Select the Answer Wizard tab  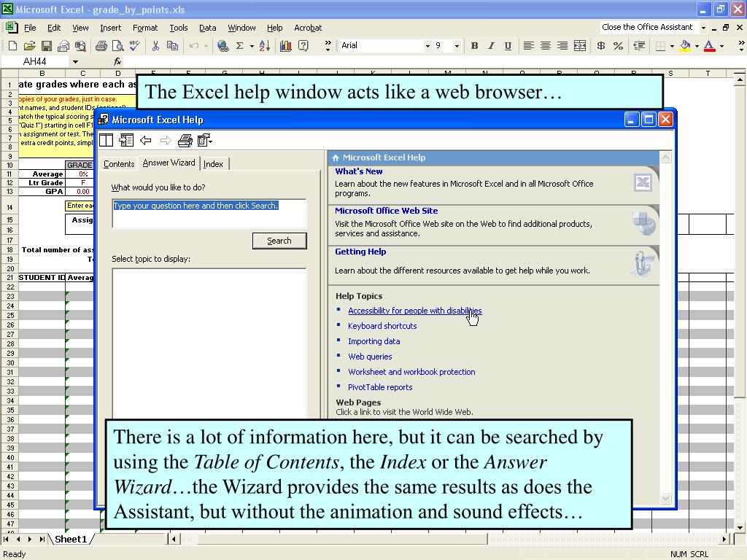pyautogui.click(x=169, y=163)
